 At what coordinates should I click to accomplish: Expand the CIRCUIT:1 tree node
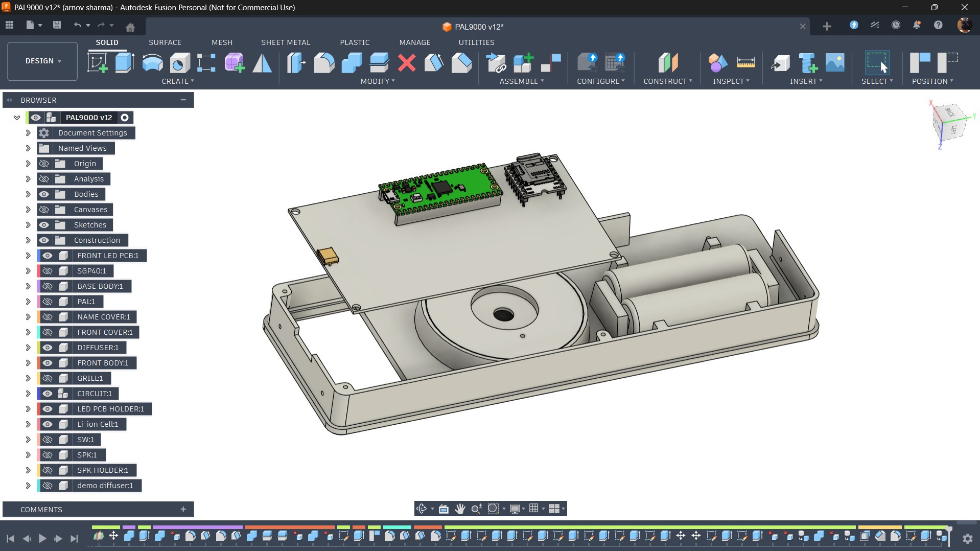point(28,394)
